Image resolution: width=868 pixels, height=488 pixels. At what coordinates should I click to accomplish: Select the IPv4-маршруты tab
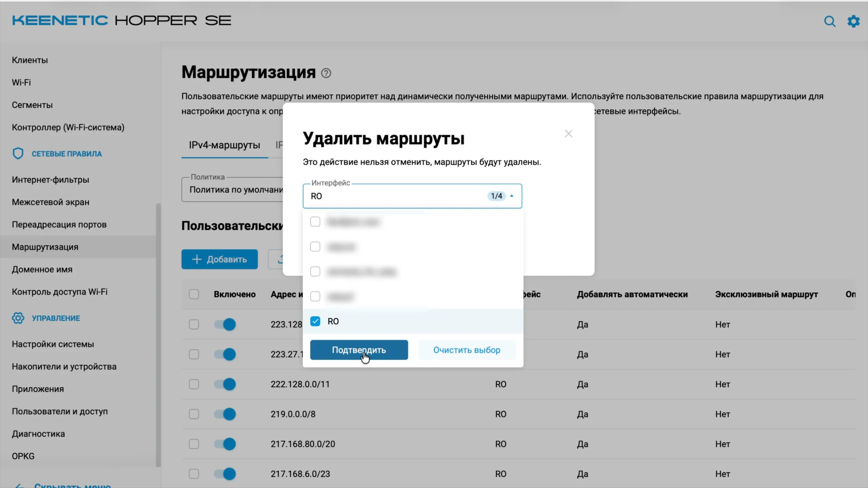pos(224,145)
